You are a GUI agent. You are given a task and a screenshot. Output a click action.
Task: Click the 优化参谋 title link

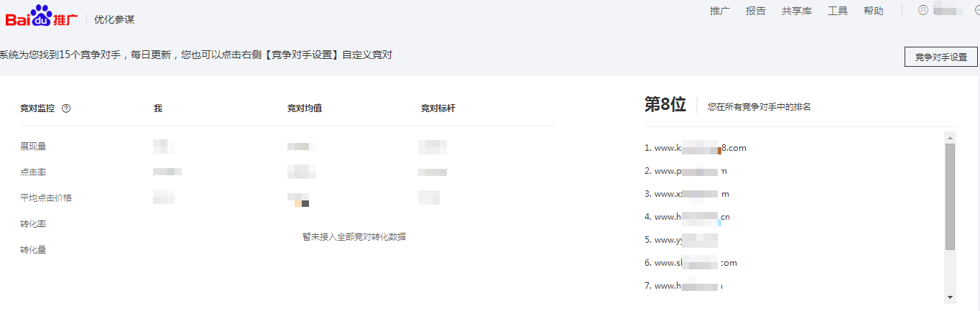click(114, 19)
